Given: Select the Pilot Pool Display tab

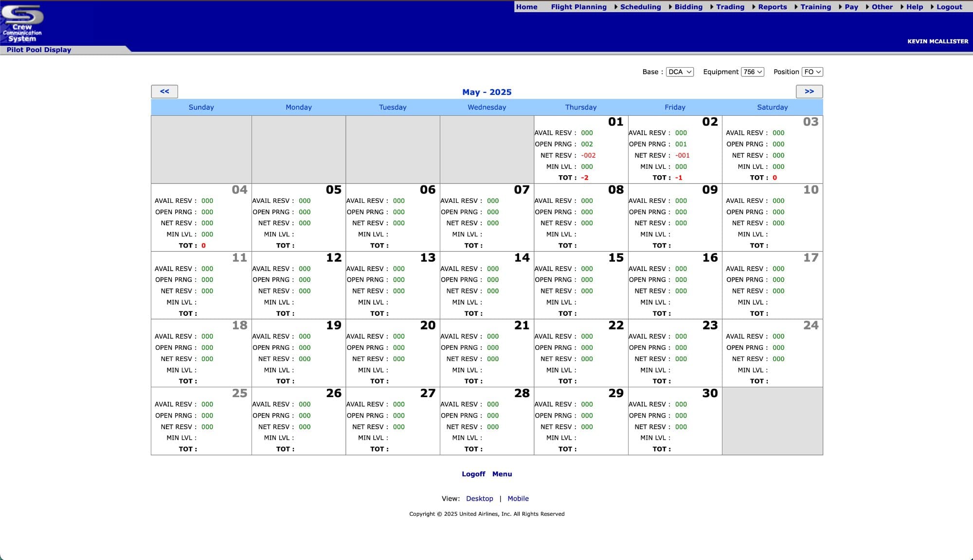Looking at the screenshot, I should coord(38,49).
